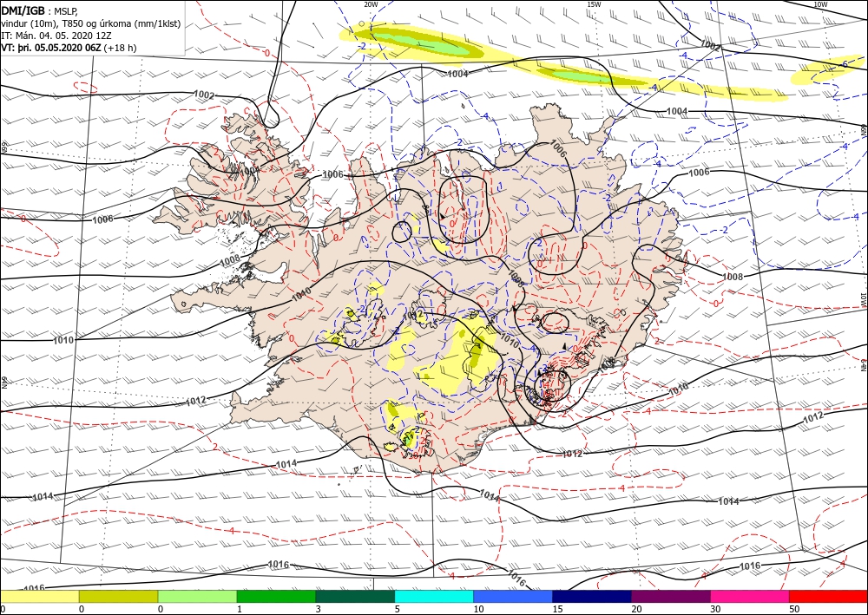This screenshot has height=615, width=868.
Task: Click the legend value '10'
Action: [x=479, y=610]
